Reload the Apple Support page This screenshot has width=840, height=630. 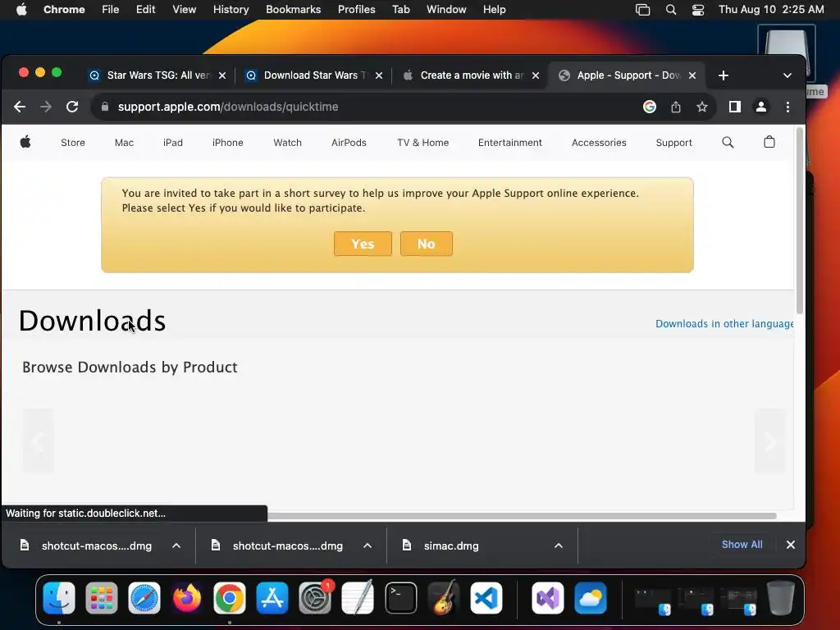[x=72, y=107]
